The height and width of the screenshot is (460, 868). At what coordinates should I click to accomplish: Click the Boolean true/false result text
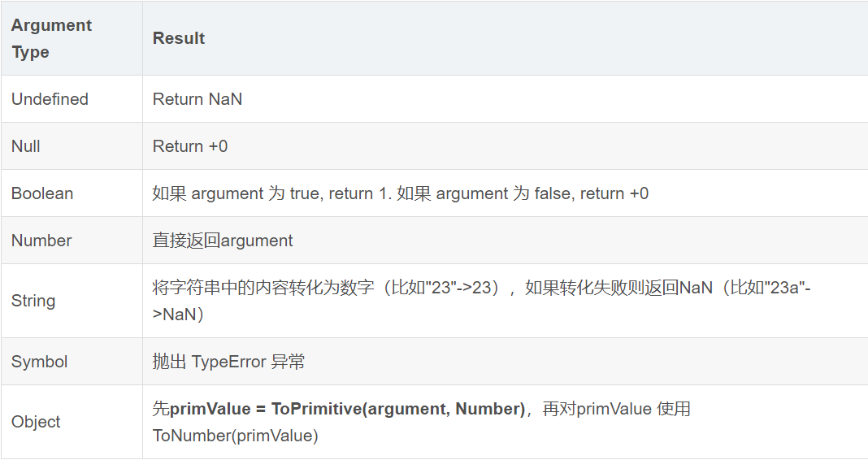click(400, 193)
